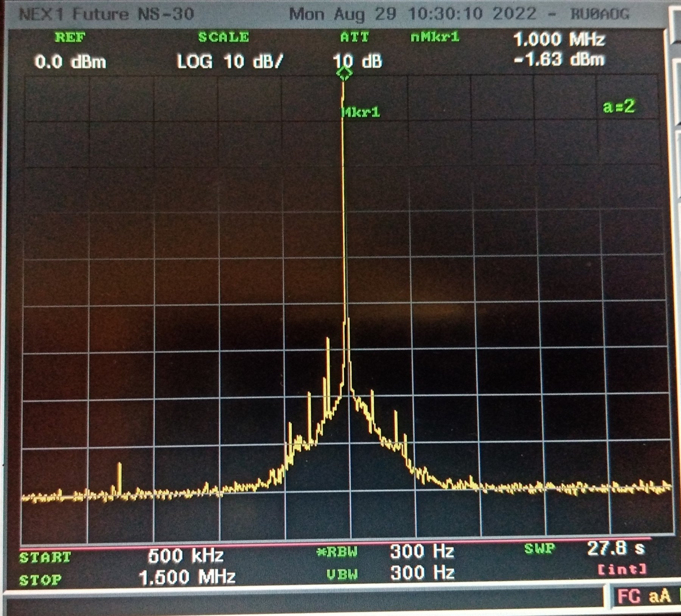Screen dimensions: 681x616
Task: Select the SCALE label
Action: coord(224,37)
